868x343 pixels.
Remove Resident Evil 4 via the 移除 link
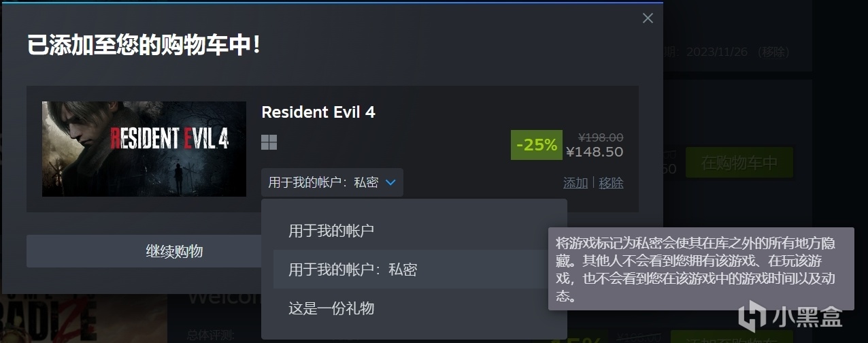pyautogui.click(x=611, y=183)
